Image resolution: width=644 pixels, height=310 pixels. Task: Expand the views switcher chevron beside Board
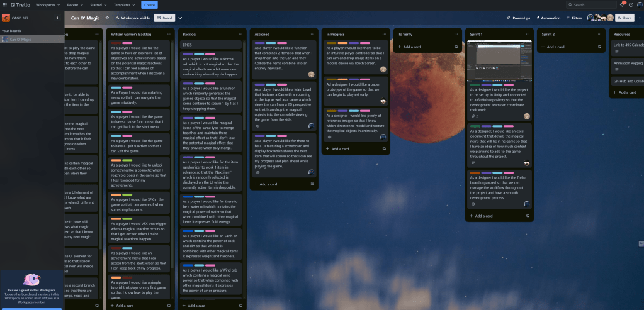click(180, 18)
